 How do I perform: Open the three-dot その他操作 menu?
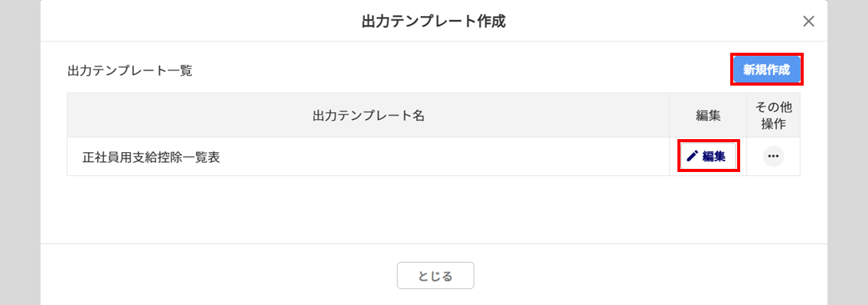coord(773,157)
